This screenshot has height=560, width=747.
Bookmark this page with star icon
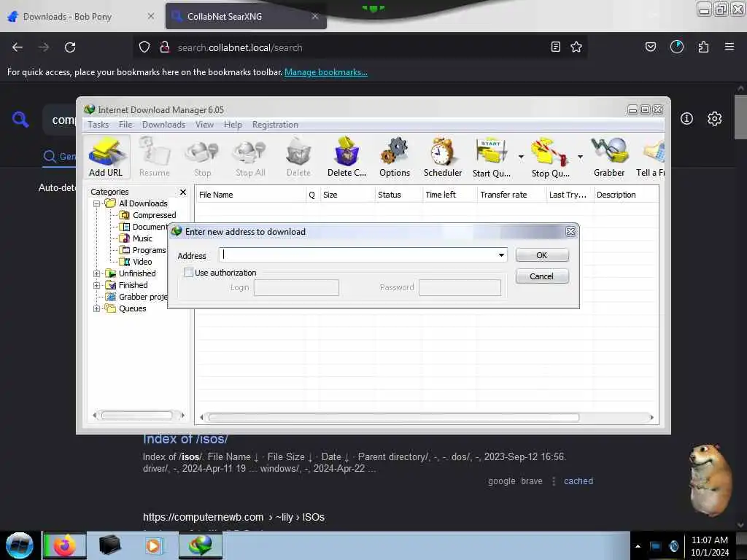coord(576,47)
